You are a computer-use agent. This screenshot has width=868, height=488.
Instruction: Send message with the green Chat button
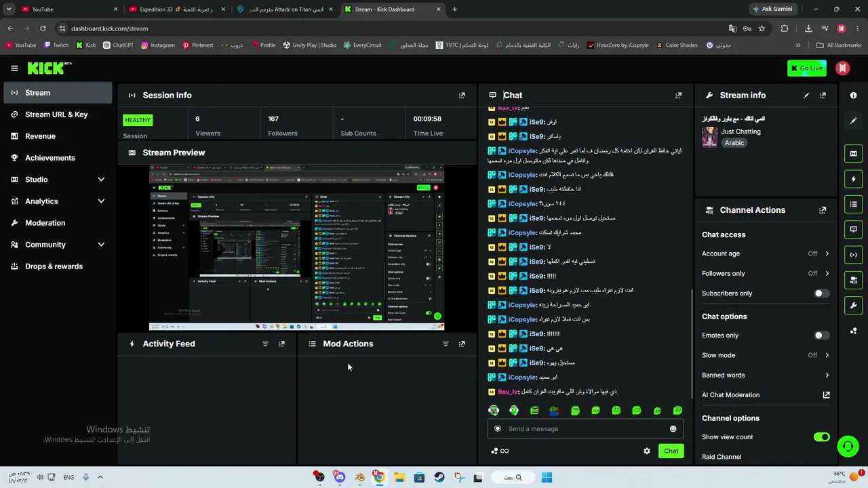click(x=671, y=451)
